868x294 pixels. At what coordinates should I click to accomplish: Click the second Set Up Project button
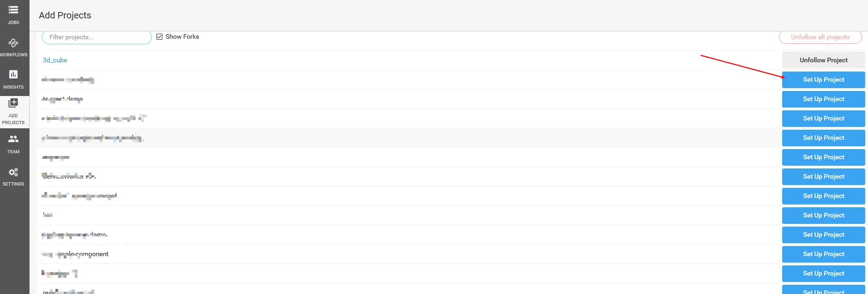click(823, 99)
